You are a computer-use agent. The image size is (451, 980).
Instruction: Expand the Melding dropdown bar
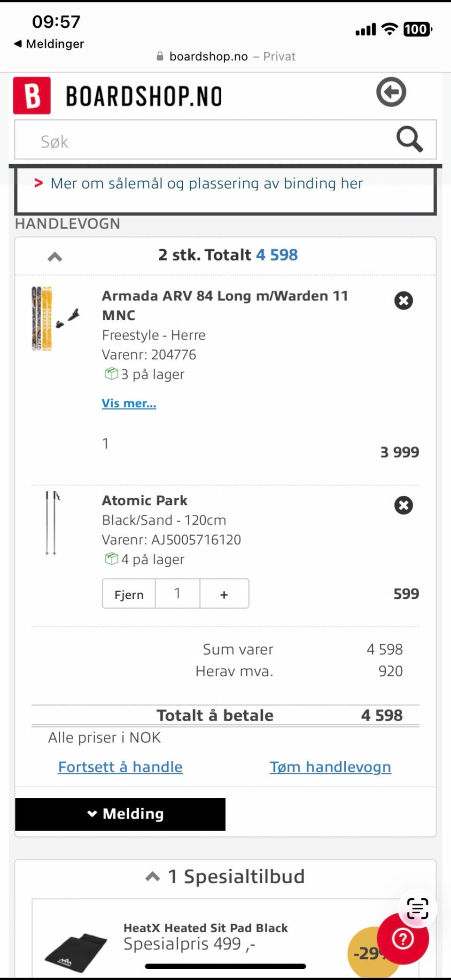(120, 814)
